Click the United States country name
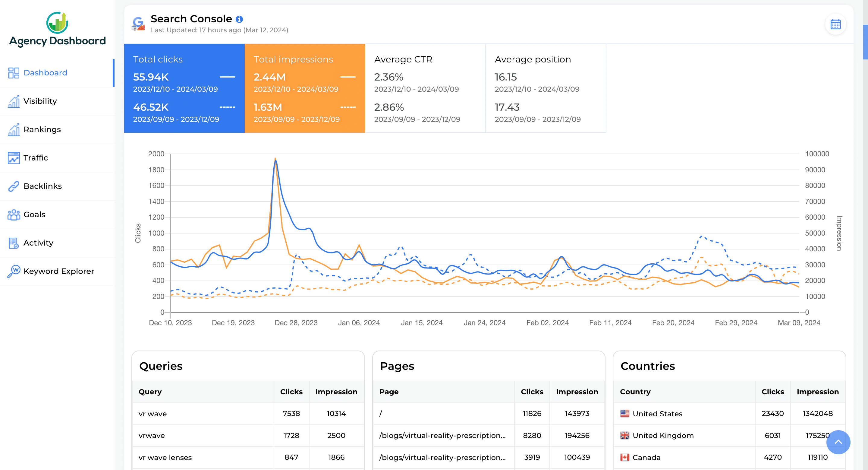This screenshot has width=868, height=470. click(657, 414)
